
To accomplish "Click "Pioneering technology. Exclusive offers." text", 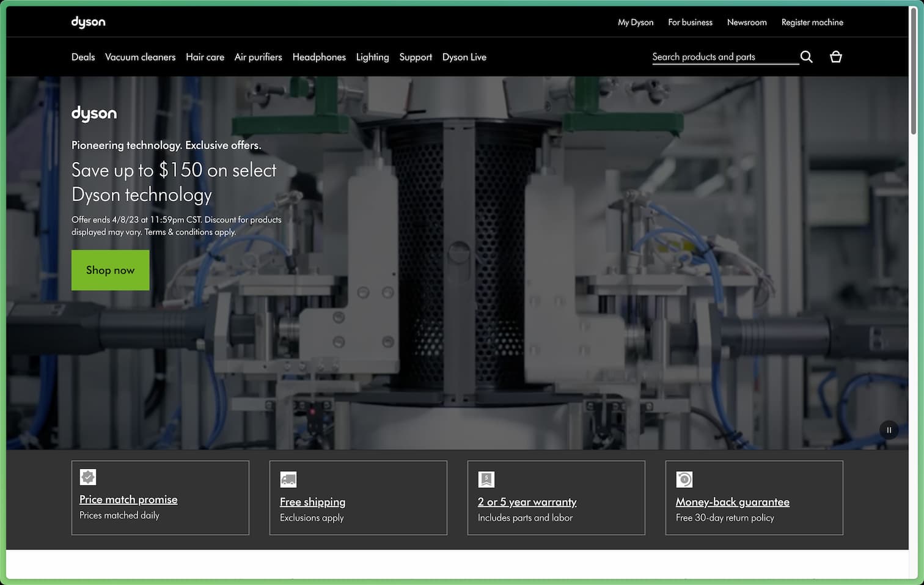I will [166, 145].
